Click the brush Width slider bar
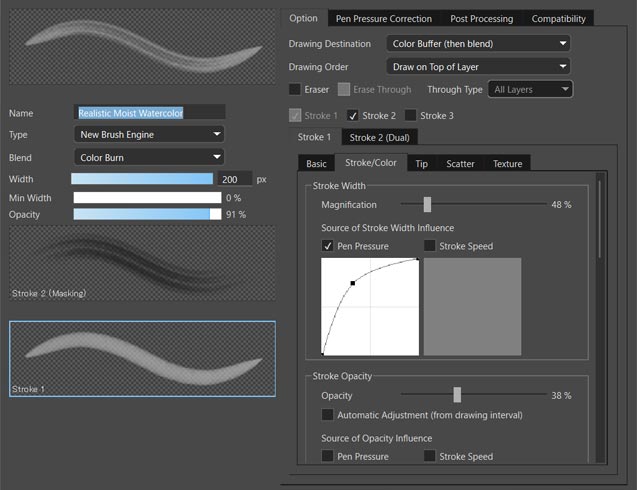 click(x=142, y=179)
